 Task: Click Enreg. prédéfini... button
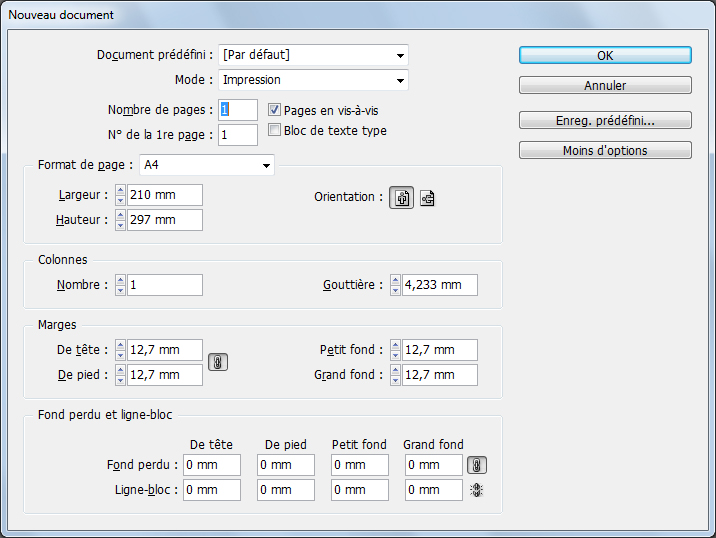[x=605, y=121]
